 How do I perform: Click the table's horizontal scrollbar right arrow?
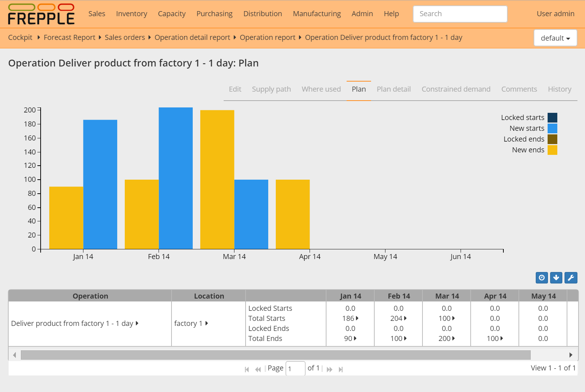click(571, 355)
